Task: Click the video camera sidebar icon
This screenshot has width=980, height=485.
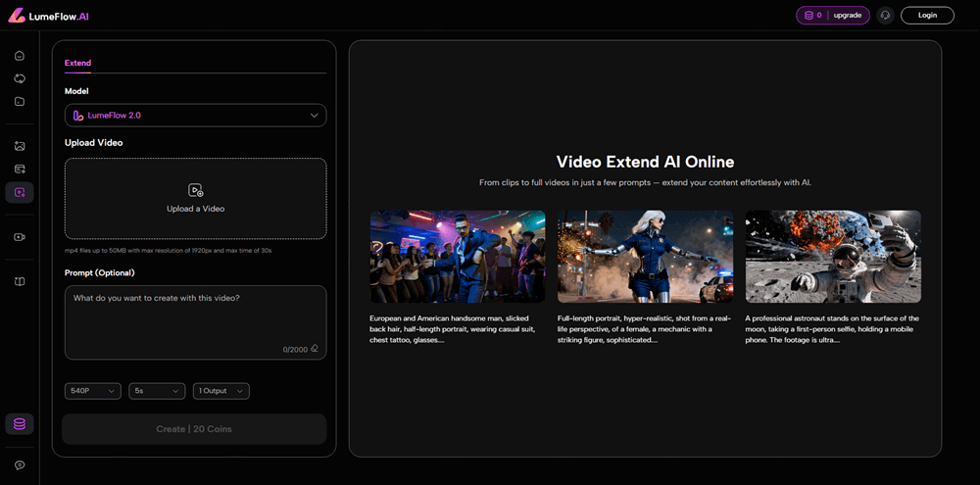Action: 20,237
